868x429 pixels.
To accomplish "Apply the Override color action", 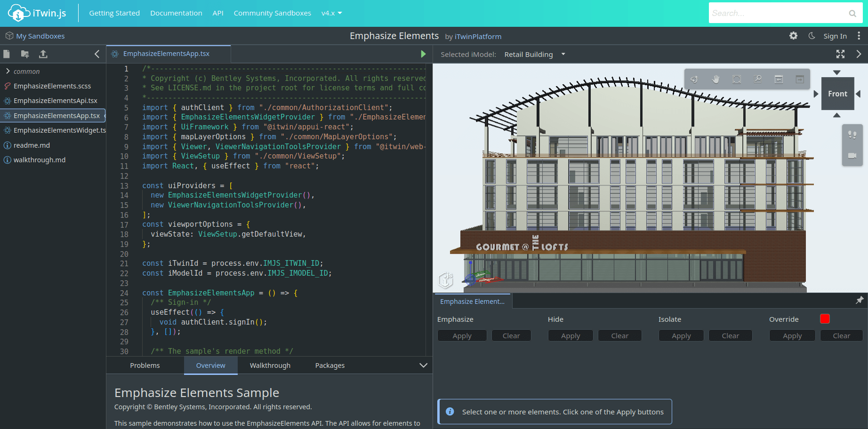I will click(x=792, y=335).
